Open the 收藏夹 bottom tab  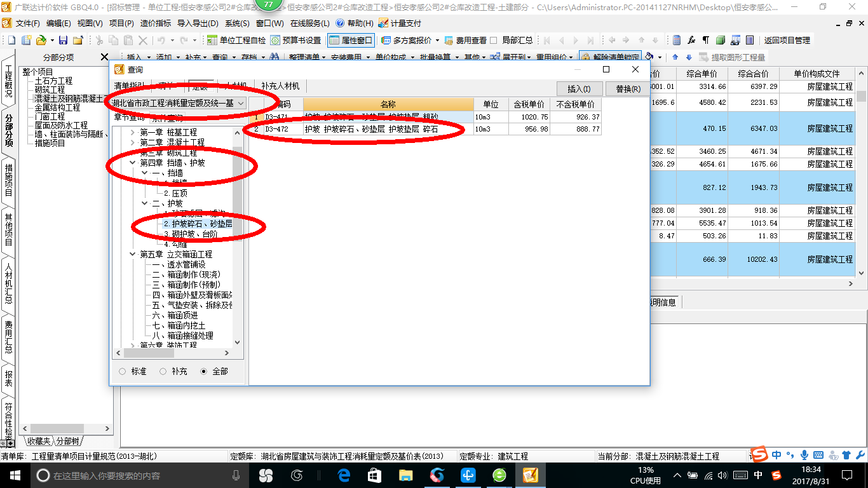[38, 441]
